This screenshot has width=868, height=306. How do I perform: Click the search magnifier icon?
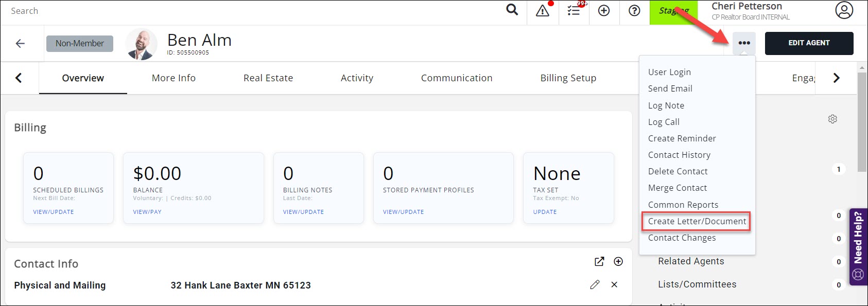click(x=512, y=10)
